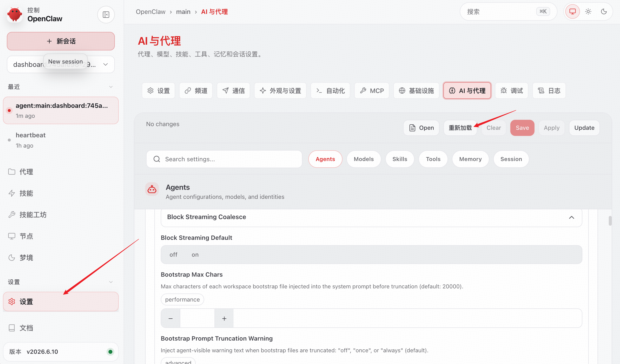This screenshot has height=364, width=620.
Task: Open the dashboard session dropdown
Action: click(x=61, y=64)
